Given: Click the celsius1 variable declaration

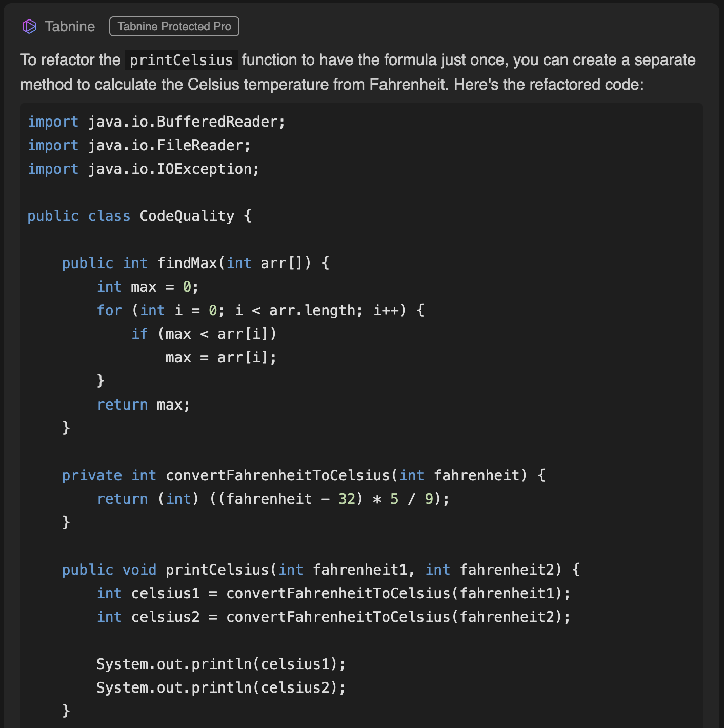Looking at the screenshot, I should click(165, 593).
